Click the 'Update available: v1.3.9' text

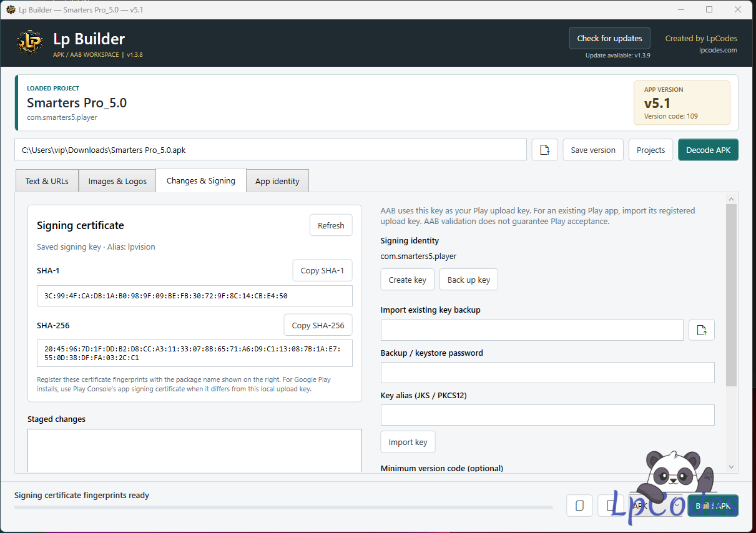[618, 55]
